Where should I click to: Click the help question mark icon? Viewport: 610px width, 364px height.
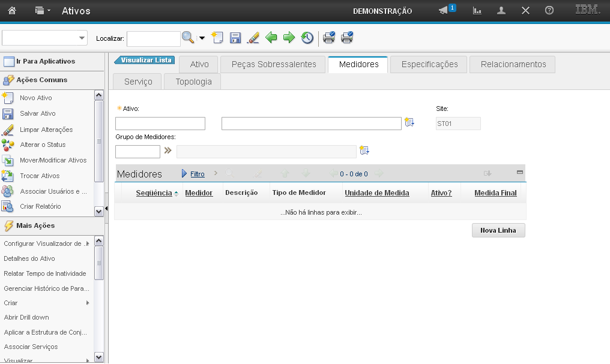point(549,11)
